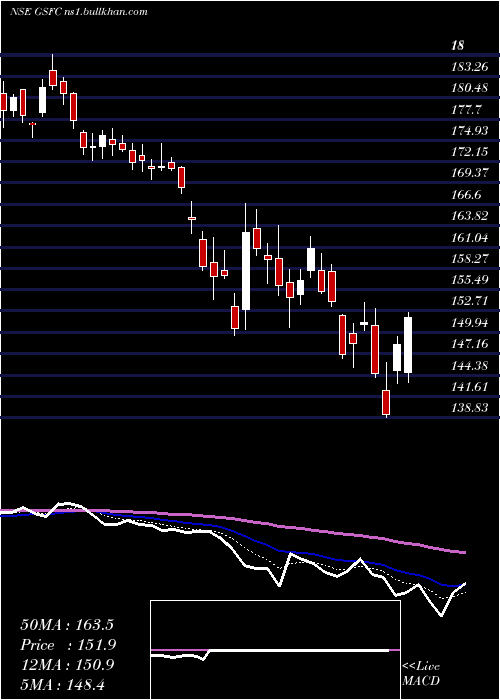Click the 152.71 price label

click(x=470, y=301)
